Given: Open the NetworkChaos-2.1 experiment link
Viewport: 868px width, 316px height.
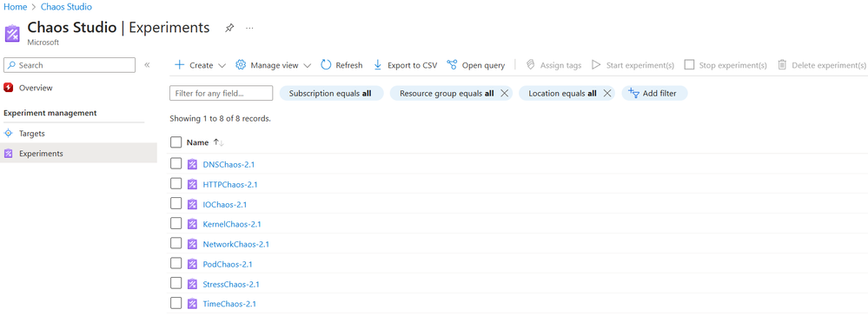Looking at the screenshot, I should [x=235, y=244].
